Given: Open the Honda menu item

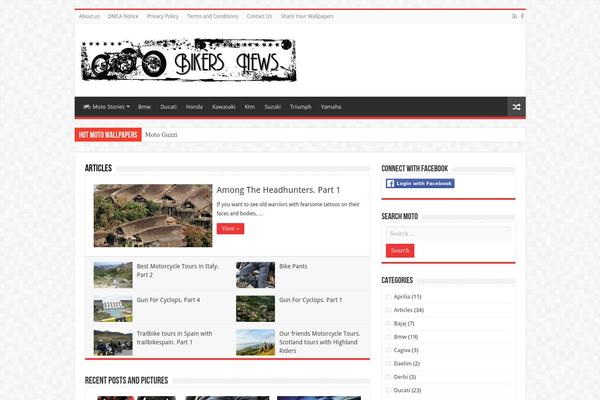Looking at the screenshot, I should [194, 107].
